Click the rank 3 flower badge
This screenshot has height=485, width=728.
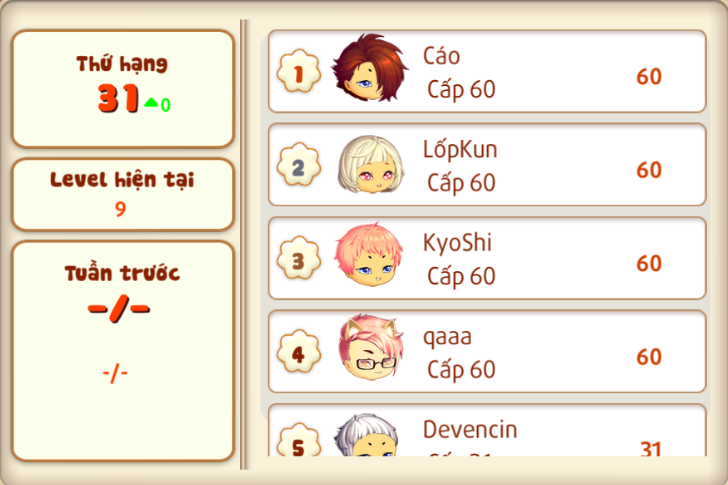[299, 258]
